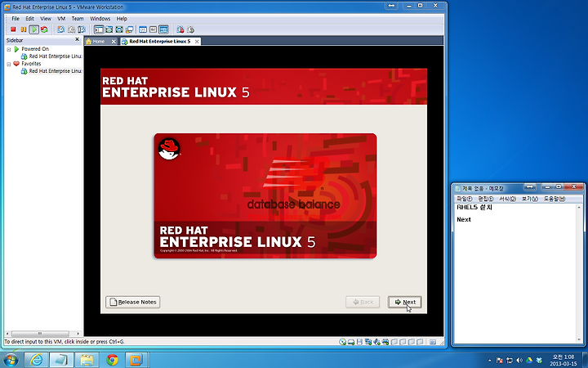Toggle the Show/Hide Sidebar toolbar icon
This screenshot has width=588, height=368.
click(x=99, y=29)
